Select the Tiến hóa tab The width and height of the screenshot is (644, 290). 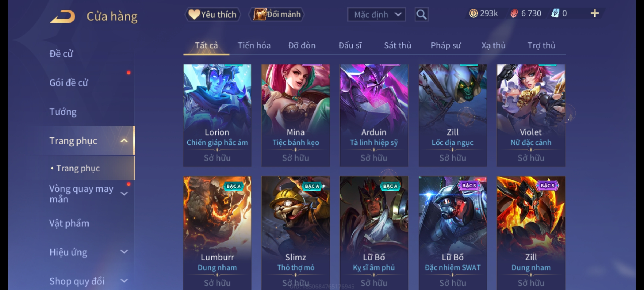[x=254, y=45]
